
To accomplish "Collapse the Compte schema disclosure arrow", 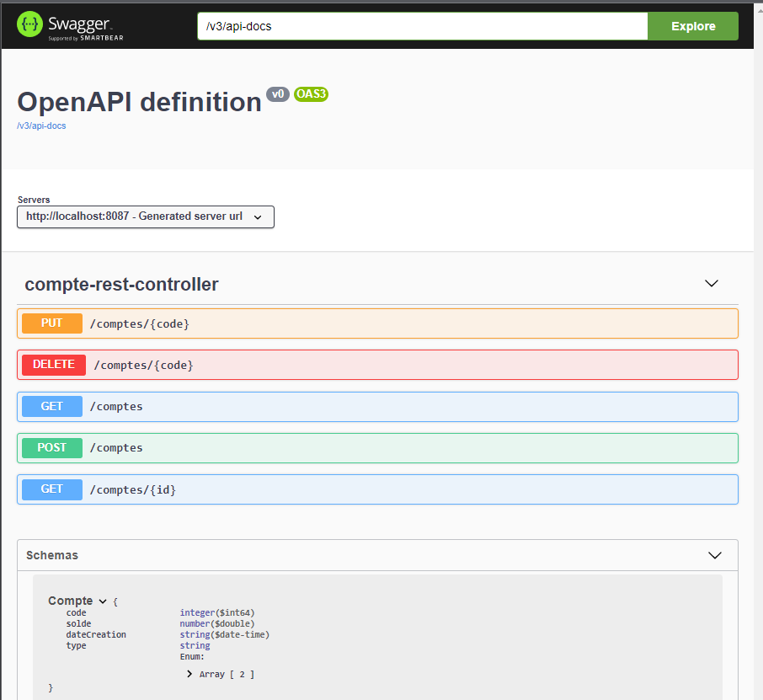I will click(x=103, y=601).
